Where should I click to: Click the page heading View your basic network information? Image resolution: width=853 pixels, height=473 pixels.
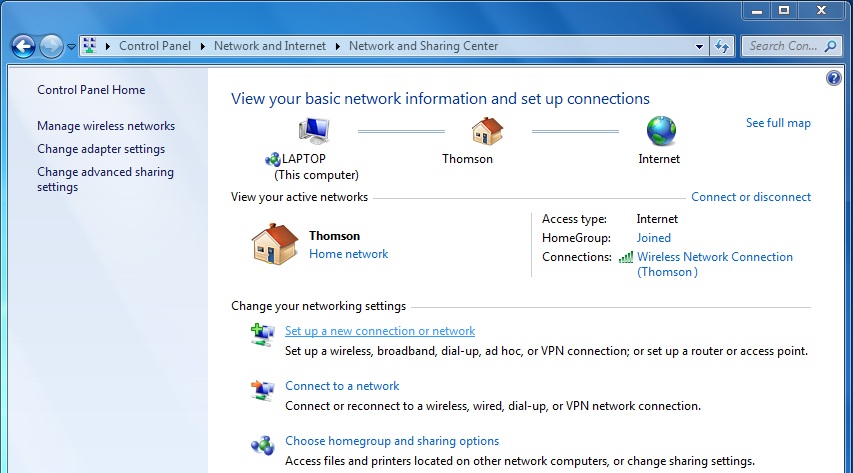point(440,99)
